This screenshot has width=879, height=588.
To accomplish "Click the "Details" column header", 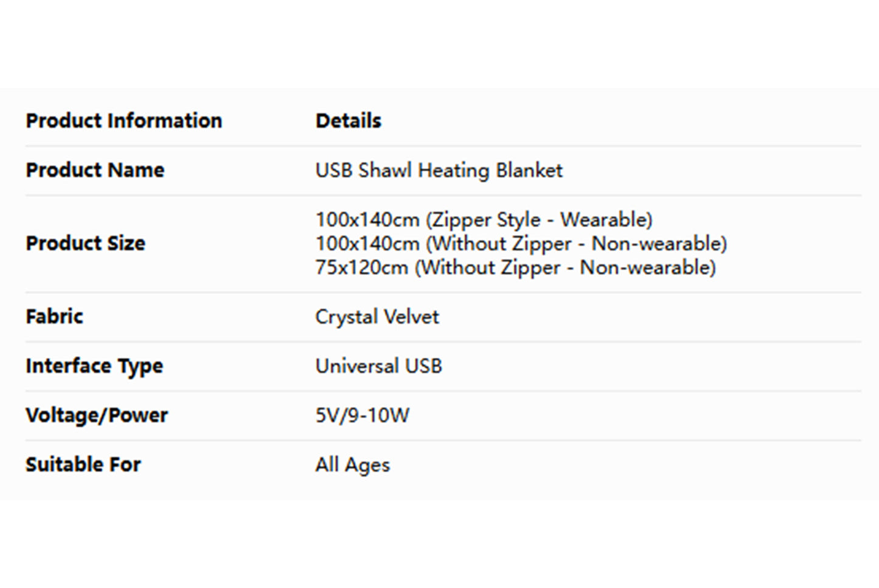I will [348, 121].
